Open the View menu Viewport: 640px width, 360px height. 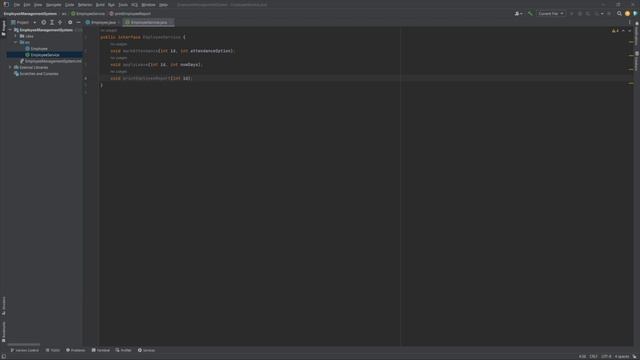[38, 4]
